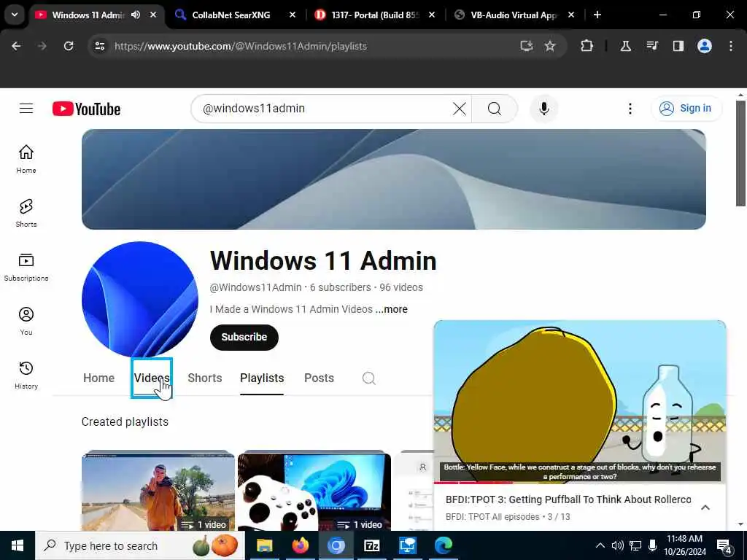Expand the channel description with ...more

coord(391,309)
